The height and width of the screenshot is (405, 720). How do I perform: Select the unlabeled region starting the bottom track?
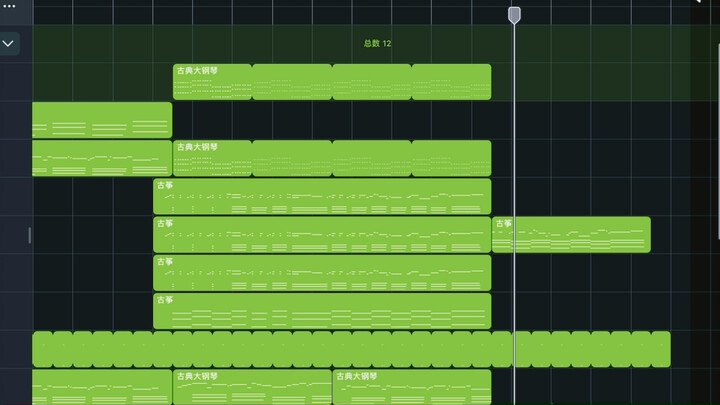[102, 388]
